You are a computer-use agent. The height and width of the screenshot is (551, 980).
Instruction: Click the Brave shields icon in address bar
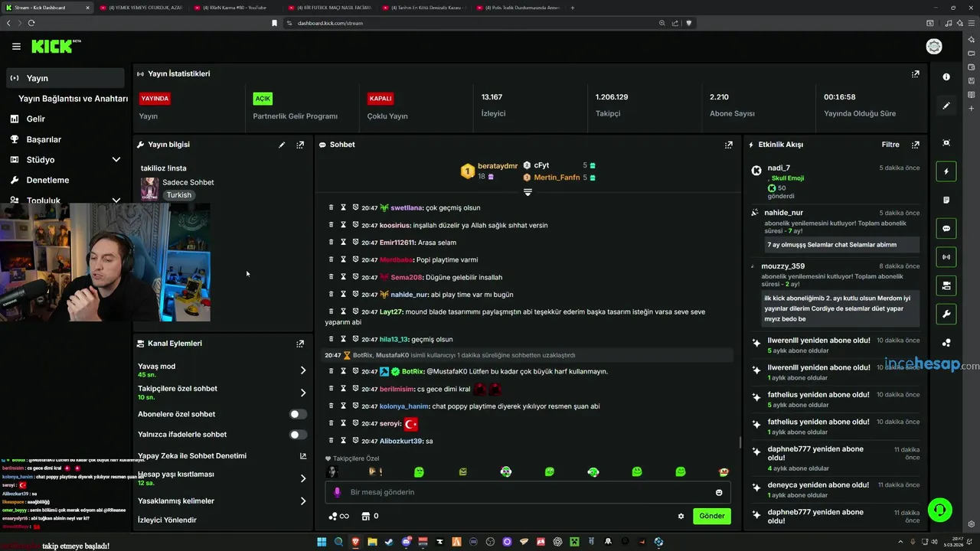tap(688, 23)
